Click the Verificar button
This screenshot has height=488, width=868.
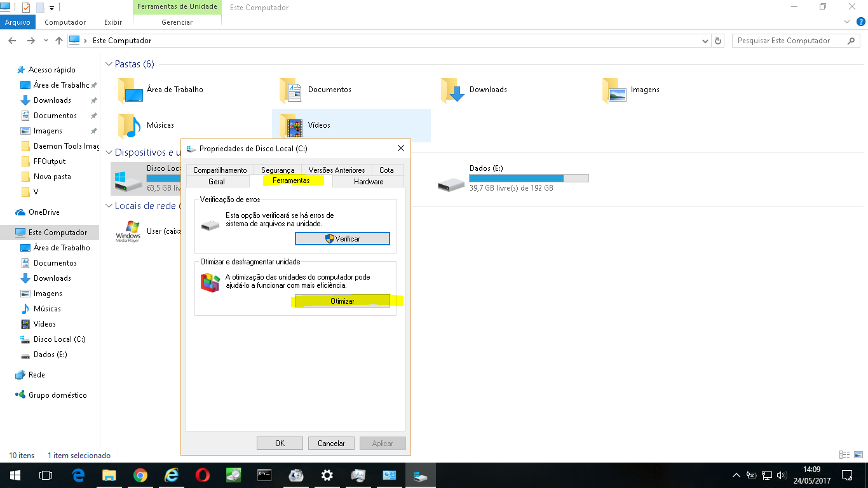(x=342, y=239)
